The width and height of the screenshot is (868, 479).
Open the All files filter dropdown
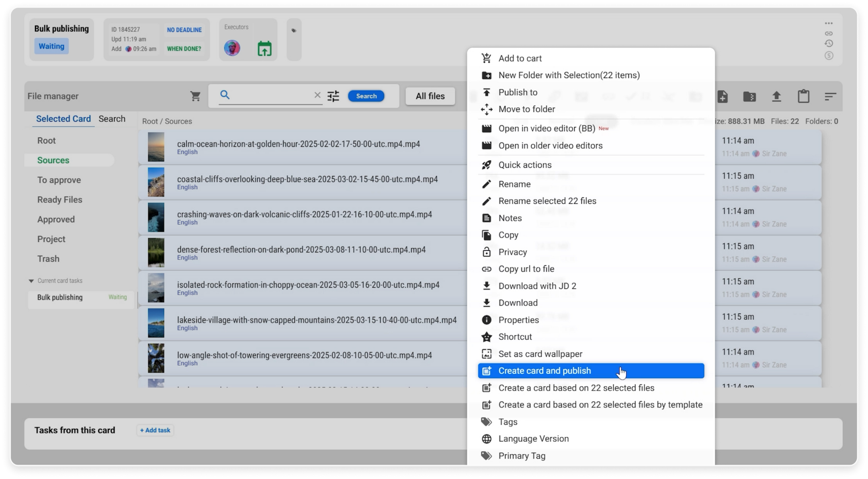pos(430,96)
